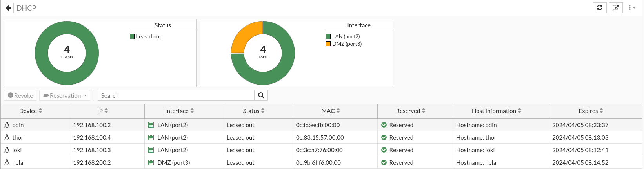
Task: Open the pop-out external window icon
Action: pos(616,7)
